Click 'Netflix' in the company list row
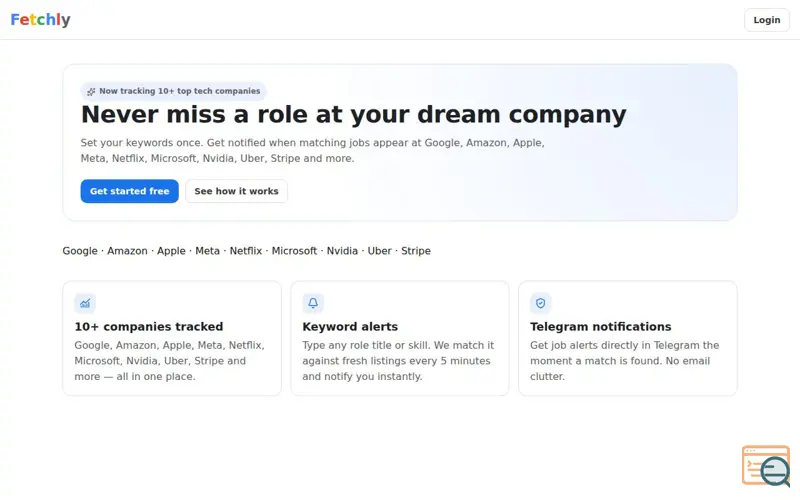 (x=245, y=251)
